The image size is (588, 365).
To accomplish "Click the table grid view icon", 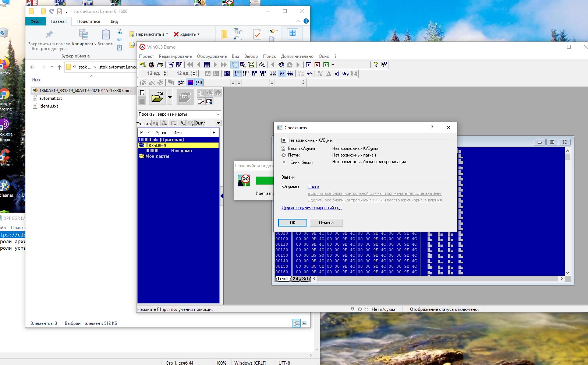I will point(207,65).
